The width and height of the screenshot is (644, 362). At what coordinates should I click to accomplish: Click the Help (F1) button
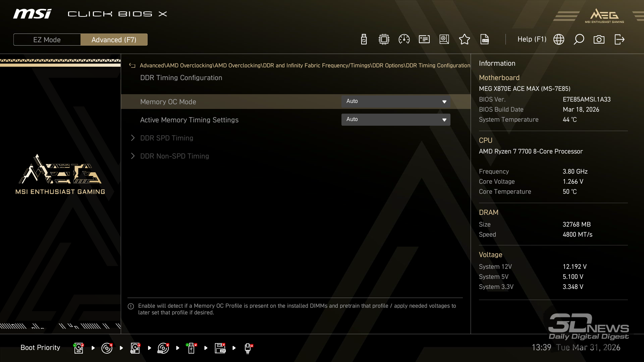532,40
